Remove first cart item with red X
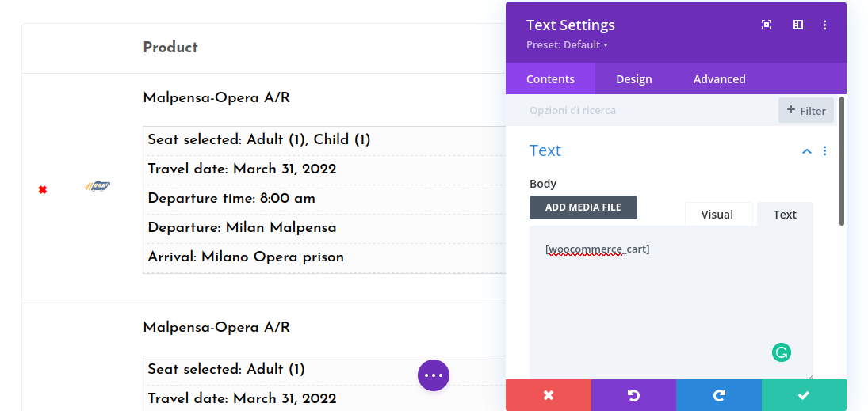Image resolution: width=868 pixels, height=411 pixels. tap(43, 189)
